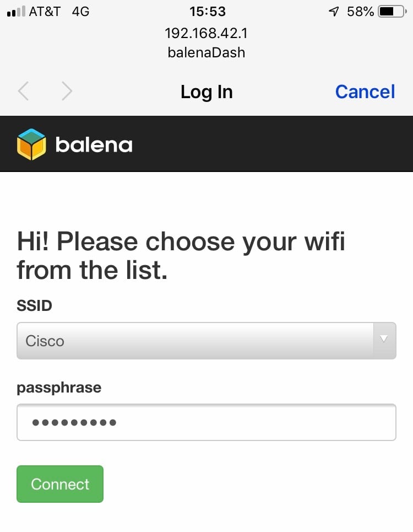Viewport: 413px width, 532px height.
Task: Tap the Log In page title
Action: click(x=206, y=92)
